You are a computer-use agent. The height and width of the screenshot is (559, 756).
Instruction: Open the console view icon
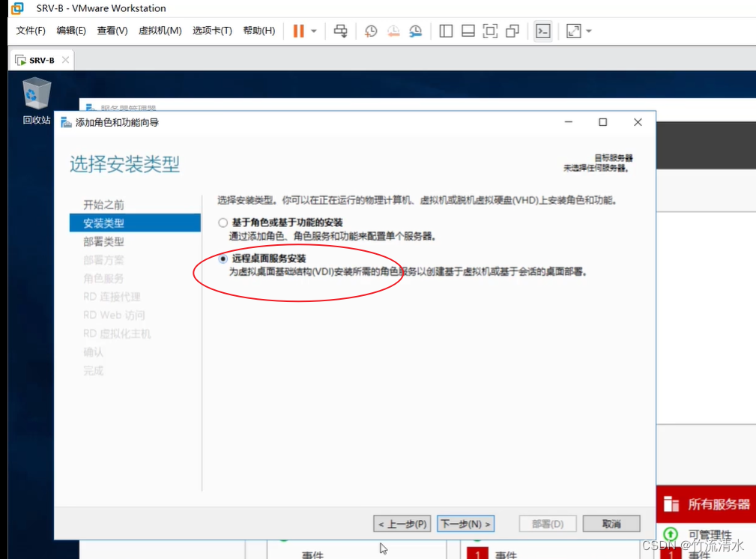point(543,31)
